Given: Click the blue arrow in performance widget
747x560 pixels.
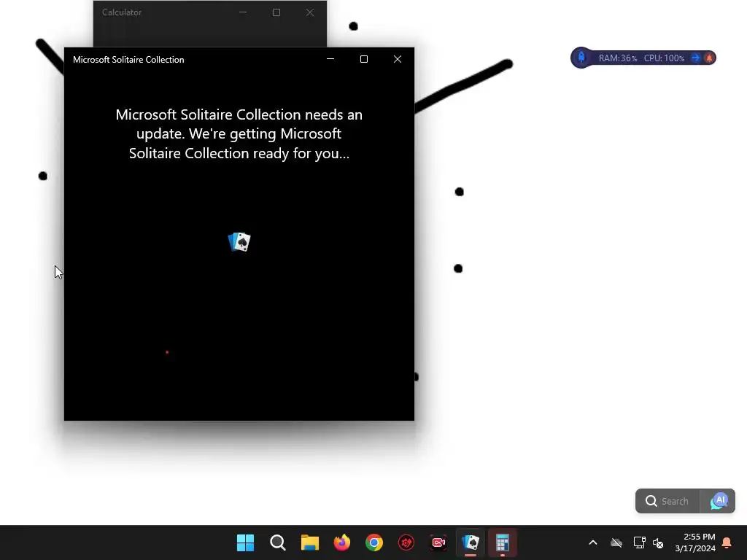Looking at the screenshot, I should (x=695, y=58).
